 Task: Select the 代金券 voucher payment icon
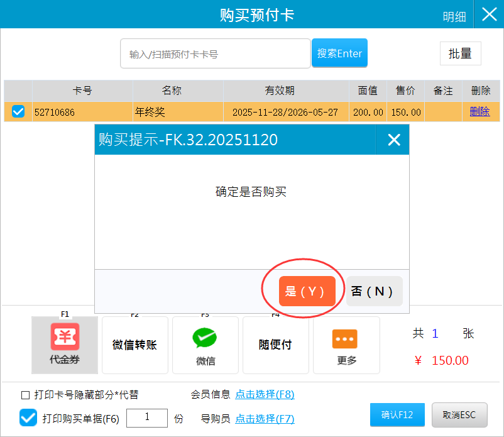pos(65,345)
